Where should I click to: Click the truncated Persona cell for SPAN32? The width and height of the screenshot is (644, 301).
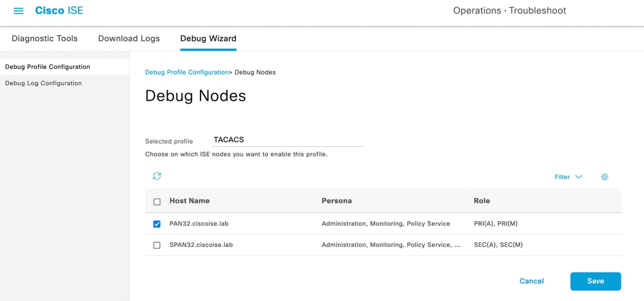click(x=391, y=245)
